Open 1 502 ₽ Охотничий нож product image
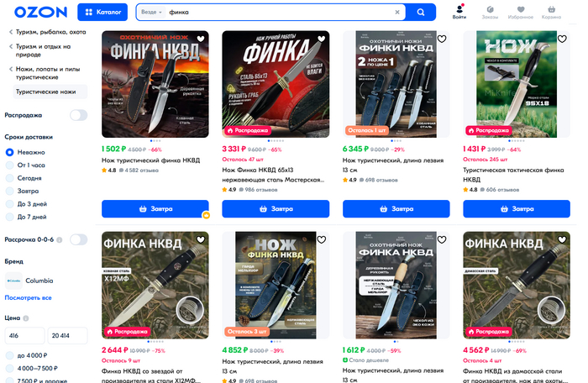 click(155, 84)
